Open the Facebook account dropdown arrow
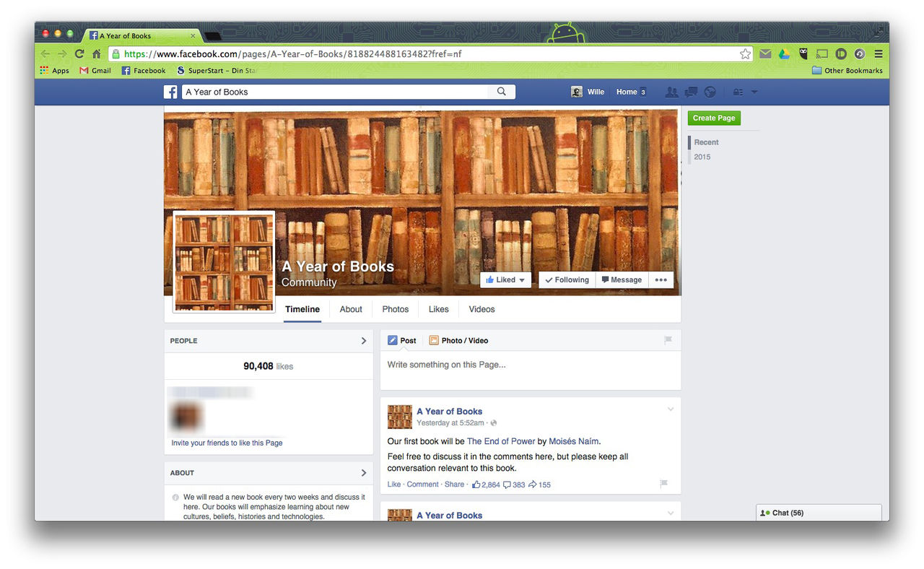The image size is (924, 569). (x=754, y=92)
